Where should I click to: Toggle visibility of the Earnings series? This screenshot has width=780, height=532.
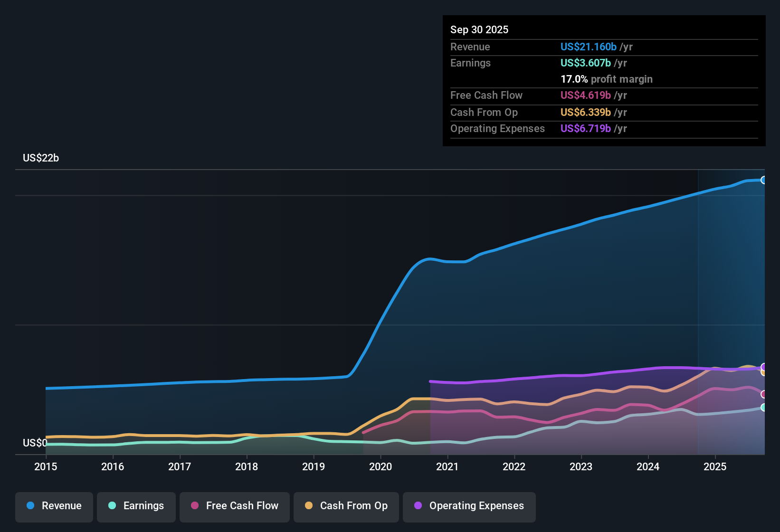tap(136, 506)
